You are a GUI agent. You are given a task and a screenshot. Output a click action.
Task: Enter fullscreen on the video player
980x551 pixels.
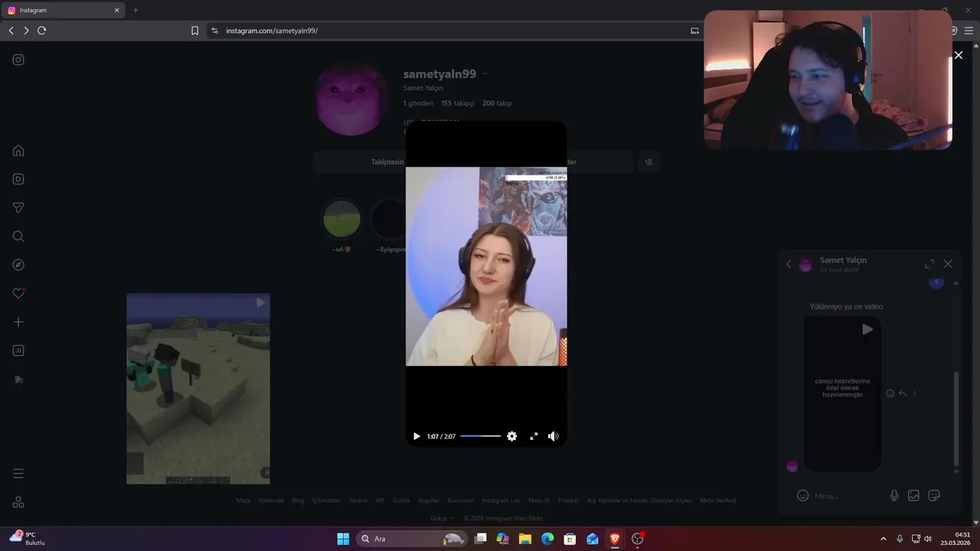pyautogui.click(x=534, y=436)
